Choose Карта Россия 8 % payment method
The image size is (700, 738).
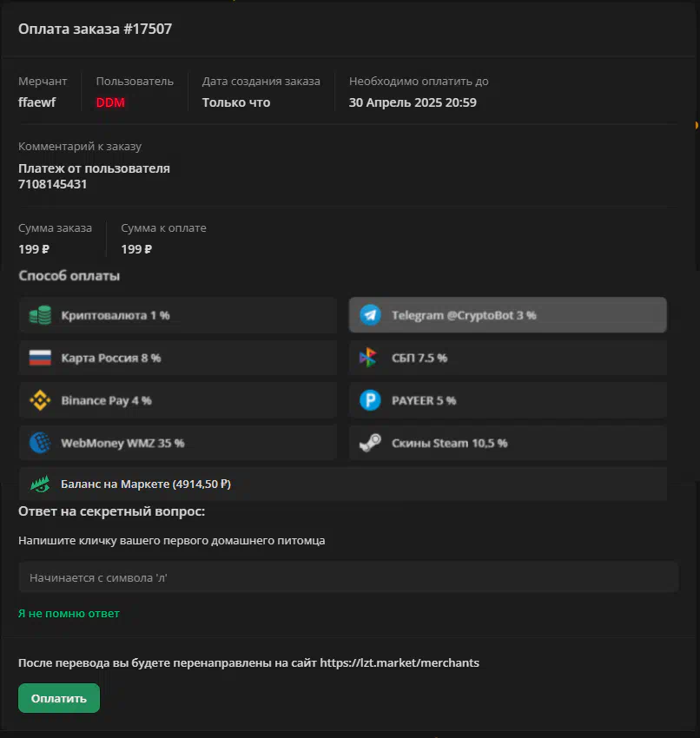tap(178, 358)
